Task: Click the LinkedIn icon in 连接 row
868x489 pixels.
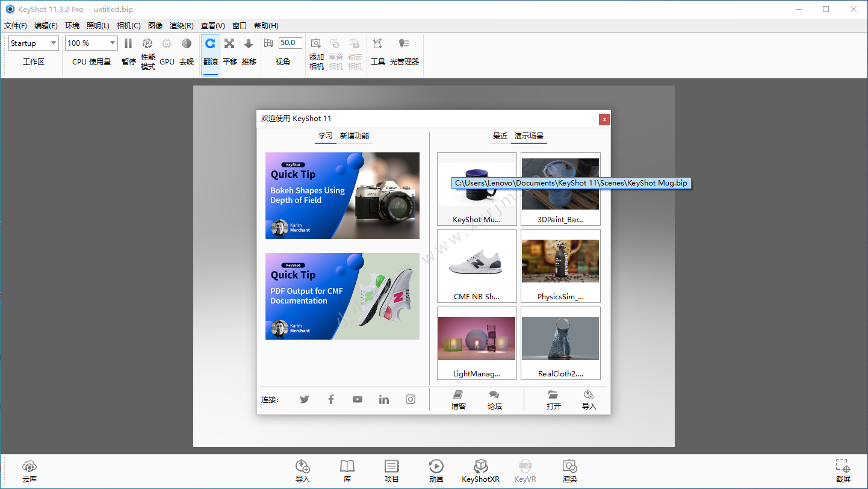Action: click(384, 399)
